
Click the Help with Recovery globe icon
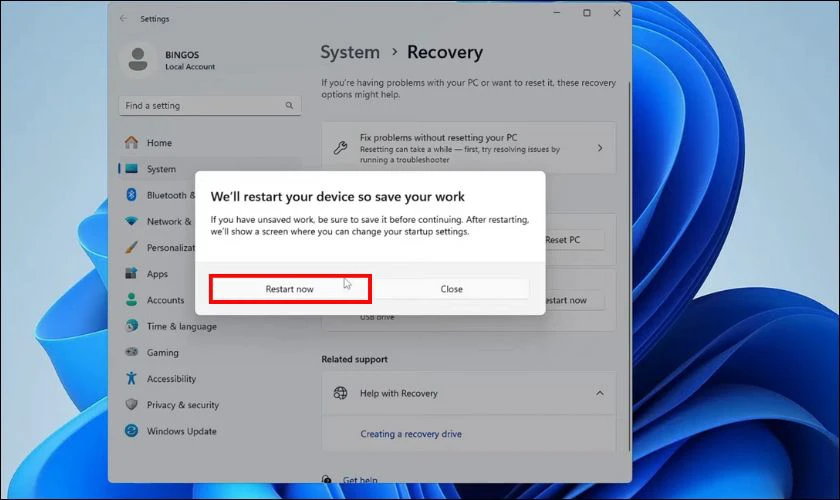tap(340, 393)
